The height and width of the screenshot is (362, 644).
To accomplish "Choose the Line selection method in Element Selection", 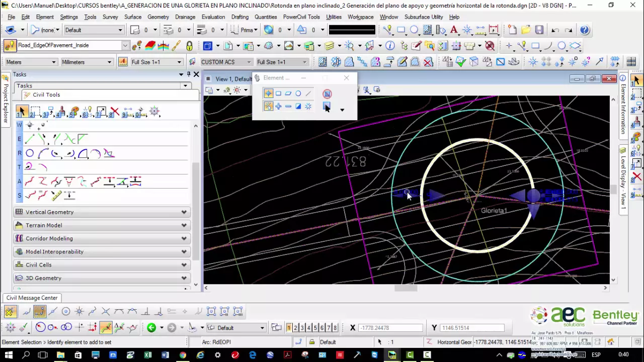I will tap(308, 94).
